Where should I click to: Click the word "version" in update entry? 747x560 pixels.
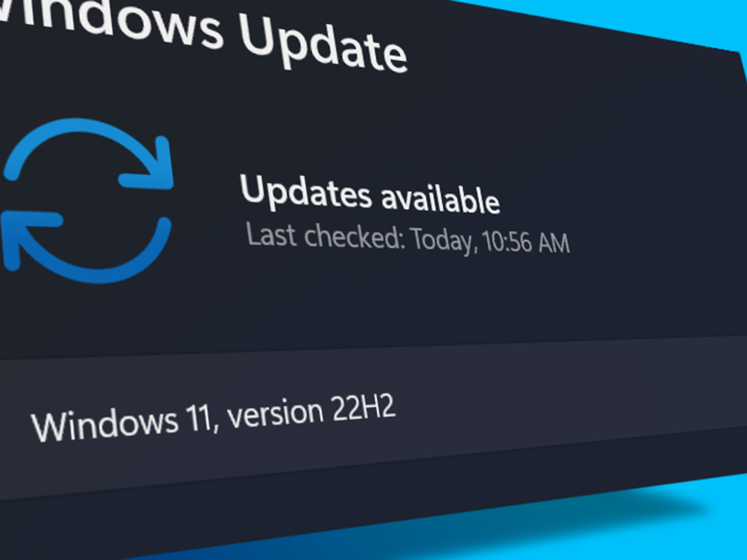tap(275, 413)
